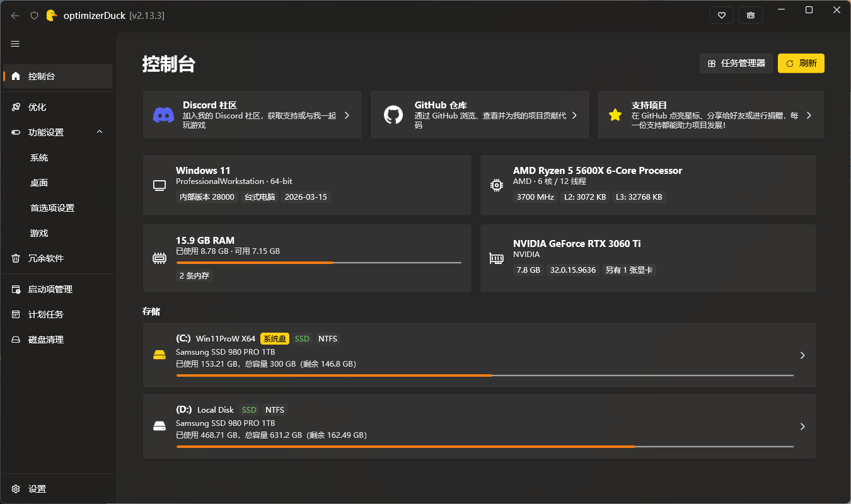This screenshot has height=504, width=851.
Task: Open 设置 at sidebar bottom
Action: pyautogui.click(x=58, y=489)
